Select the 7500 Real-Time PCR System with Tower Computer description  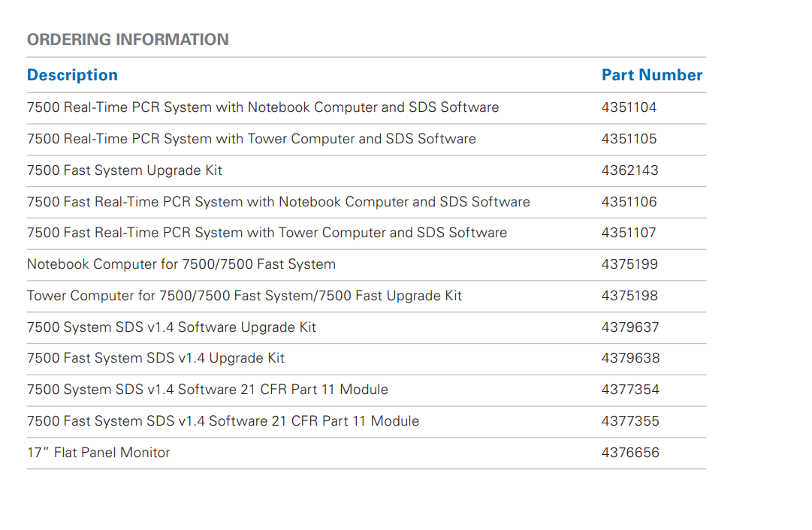coord(251,139)
